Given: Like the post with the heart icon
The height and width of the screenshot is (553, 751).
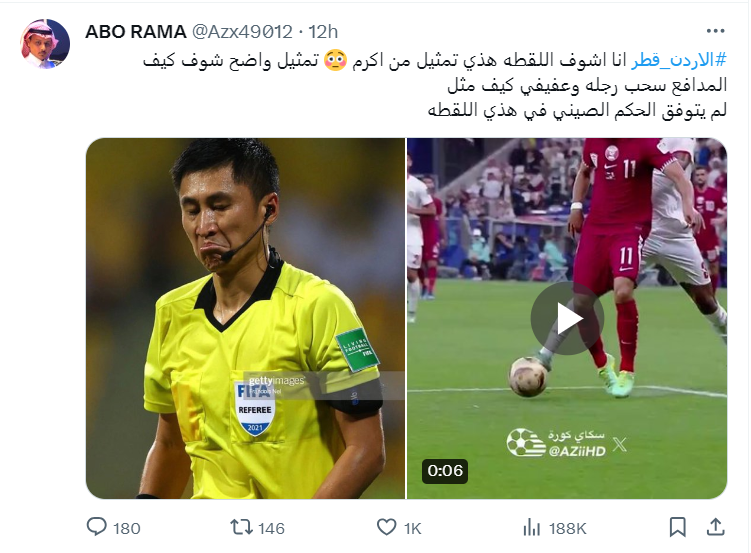Looking at the screenshot, I should point(387,527).
